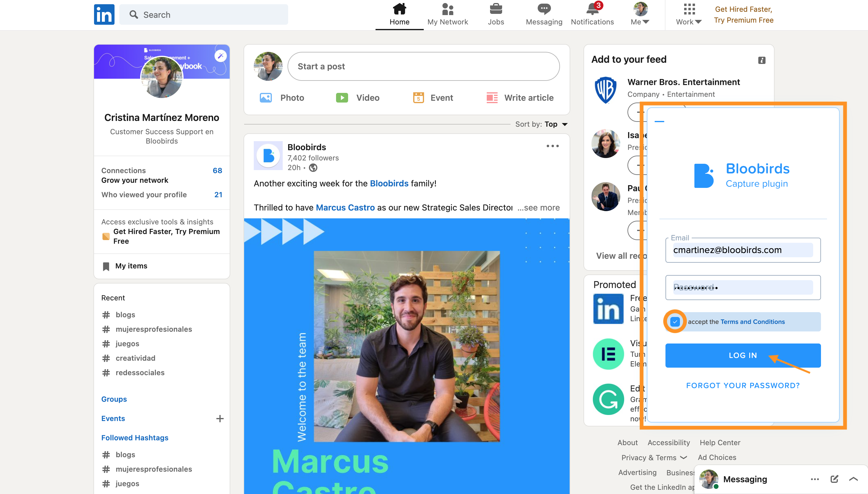
Task: Open Bloobirds post options three dots
Action: 552,146
